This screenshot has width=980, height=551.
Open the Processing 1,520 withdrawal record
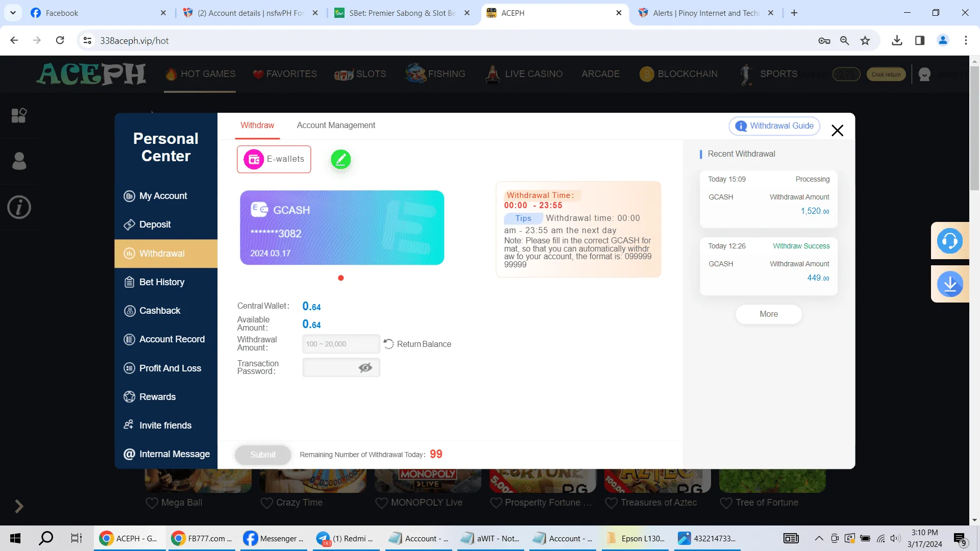[769, 199]
